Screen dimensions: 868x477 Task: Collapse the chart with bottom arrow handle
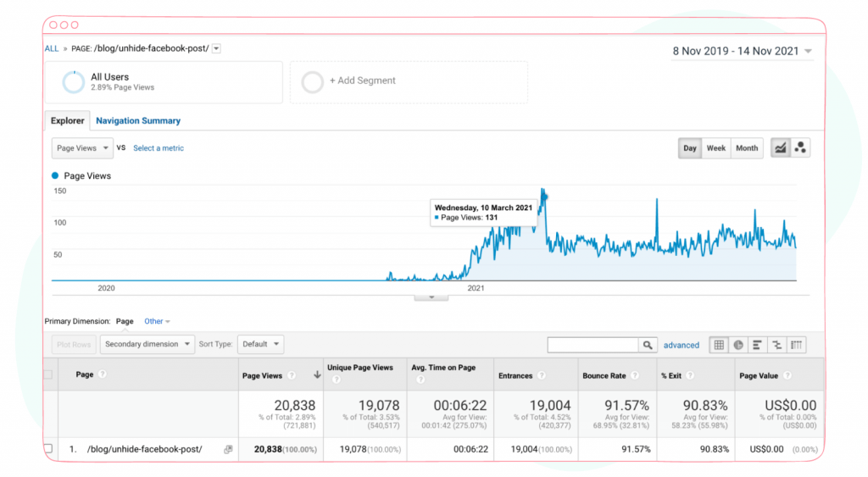[x=431, y=297]
